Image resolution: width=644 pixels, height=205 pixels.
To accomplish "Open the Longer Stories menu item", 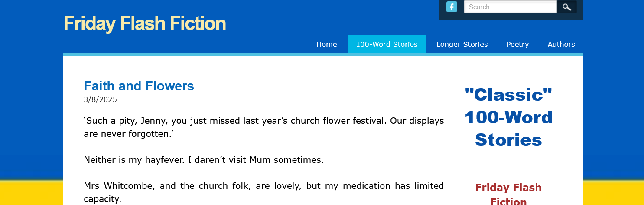I will coord(462,44).
